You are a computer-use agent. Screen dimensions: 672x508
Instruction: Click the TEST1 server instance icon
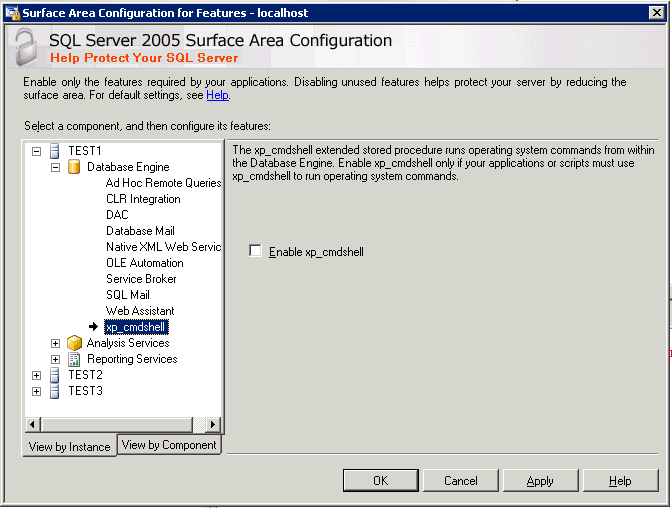click(x=55, y=151)
